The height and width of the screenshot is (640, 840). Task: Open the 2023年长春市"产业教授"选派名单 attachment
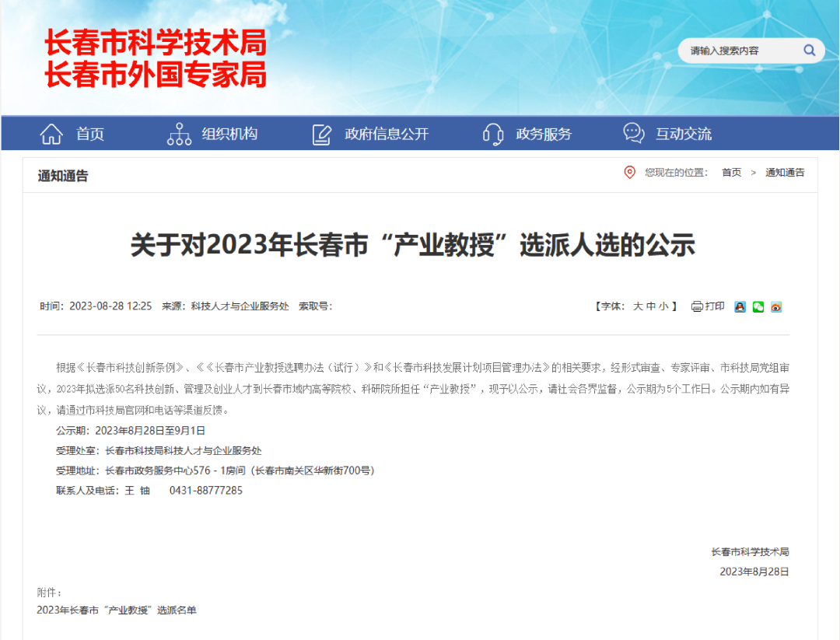coord(117,610)
